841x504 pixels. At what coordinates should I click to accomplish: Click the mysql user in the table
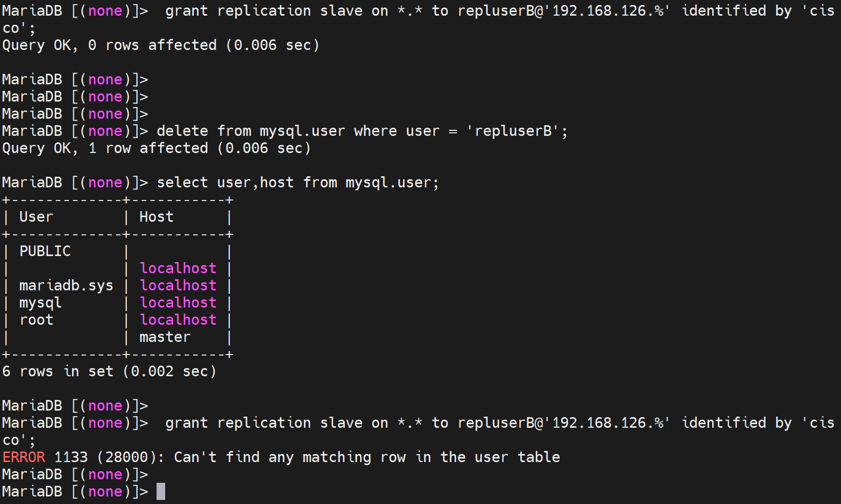(40, 303)
